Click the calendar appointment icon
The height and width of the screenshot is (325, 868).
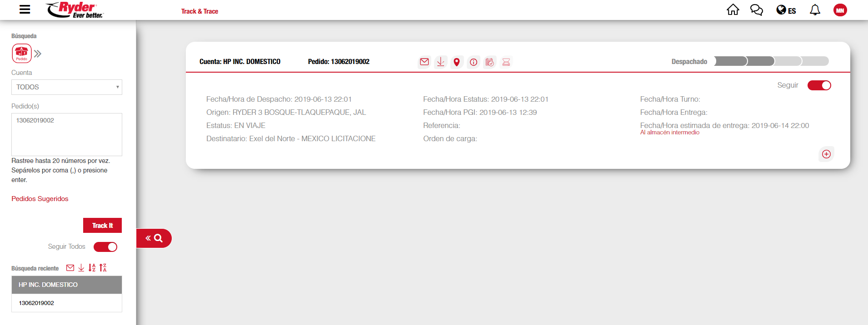point(489,62)
